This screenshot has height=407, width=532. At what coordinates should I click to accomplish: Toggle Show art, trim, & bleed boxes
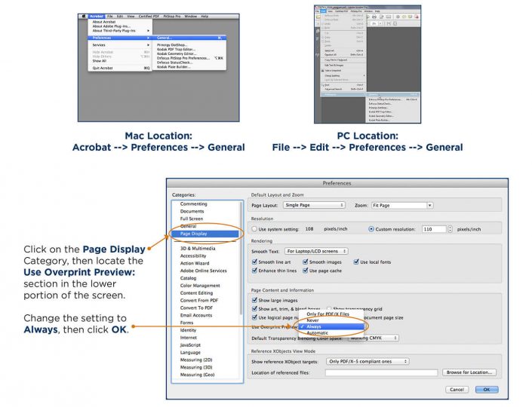254,309
